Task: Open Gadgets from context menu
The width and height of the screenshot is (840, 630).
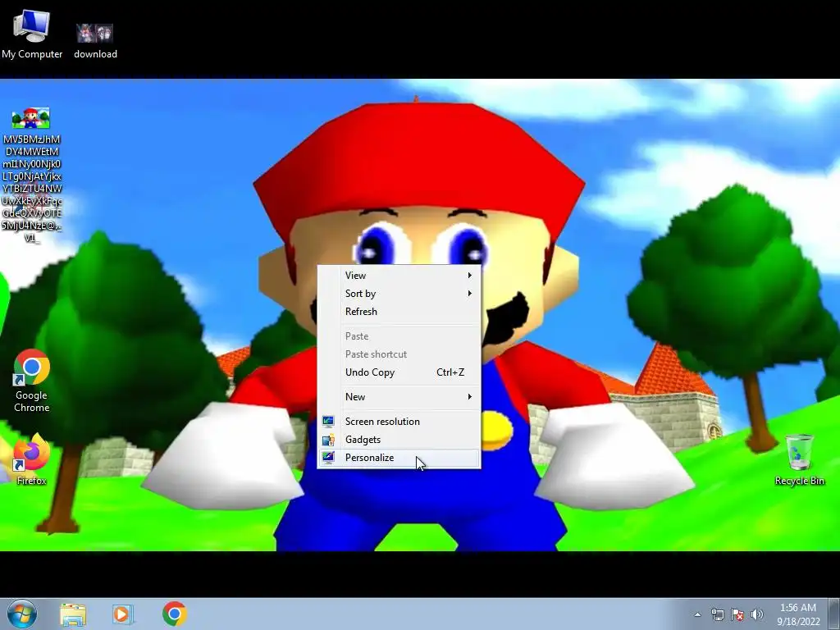Action: [x=399, y=440]
